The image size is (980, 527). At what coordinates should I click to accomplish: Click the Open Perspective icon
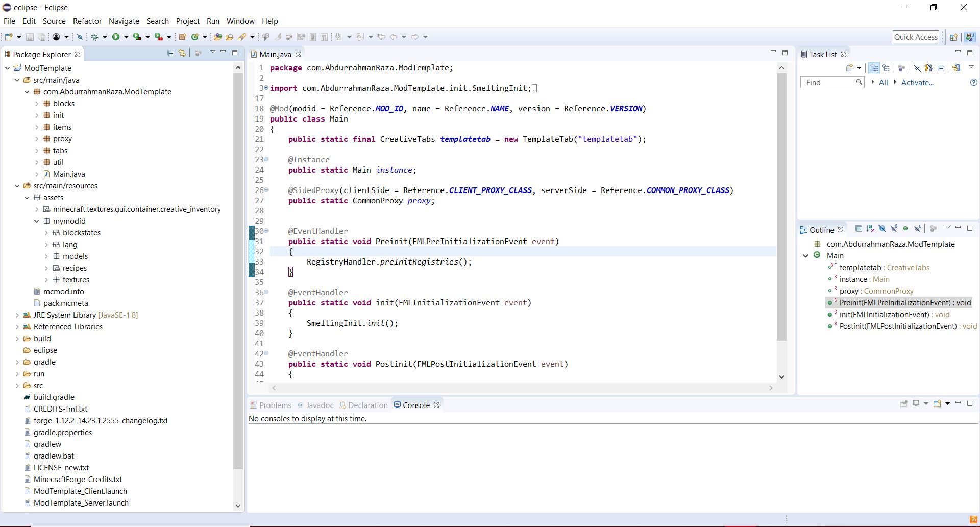[x=953, y=37]
